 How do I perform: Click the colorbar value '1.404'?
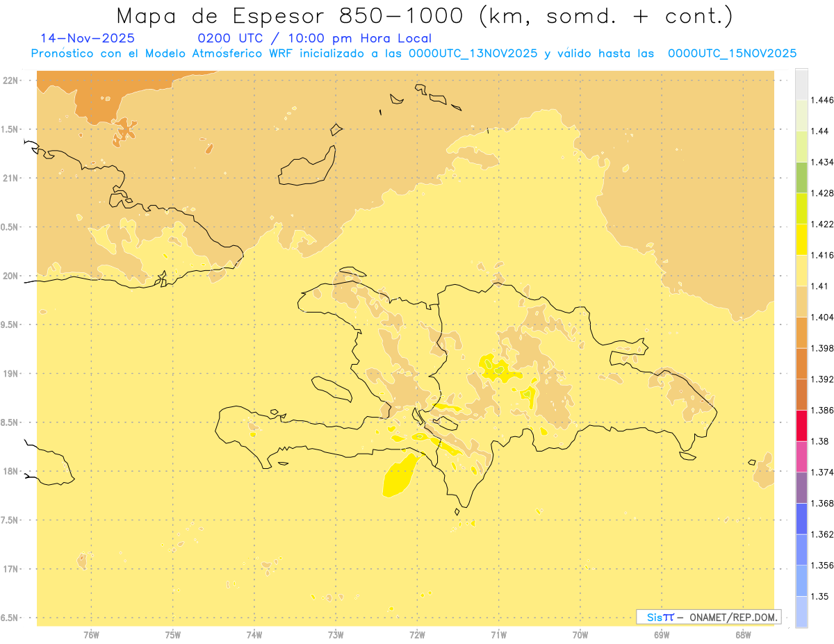click(823, 317)
